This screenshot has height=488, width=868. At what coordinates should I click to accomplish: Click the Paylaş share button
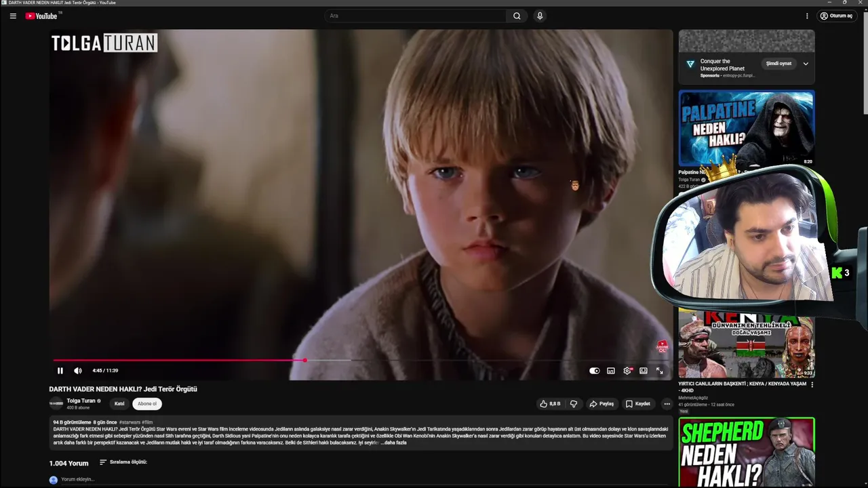pyautogui.click(x=602, y=403)
